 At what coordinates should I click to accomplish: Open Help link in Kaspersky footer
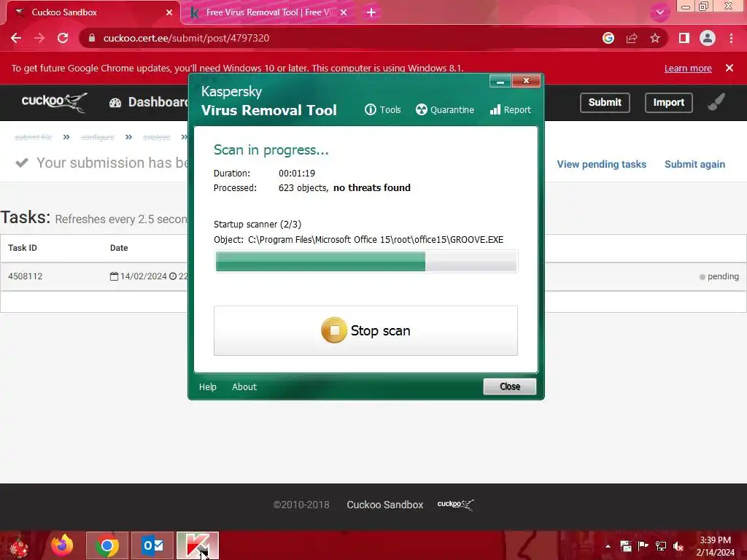[x=208, y=386]
